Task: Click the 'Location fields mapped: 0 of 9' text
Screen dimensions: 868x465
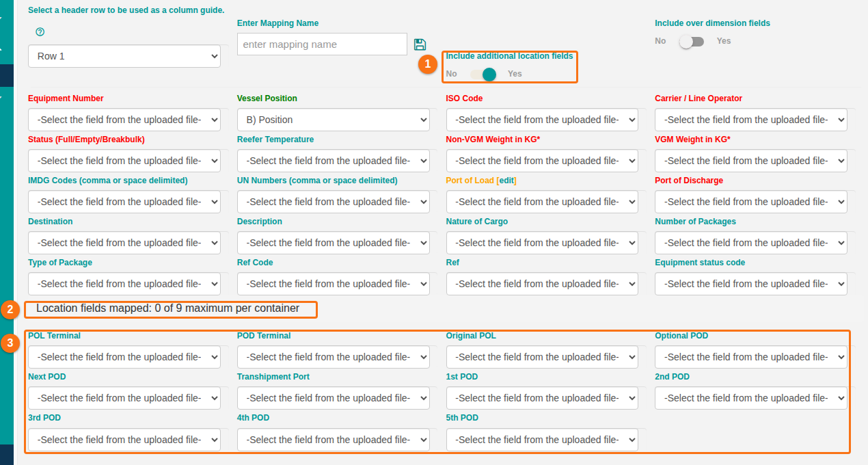Action: (168, 308)
